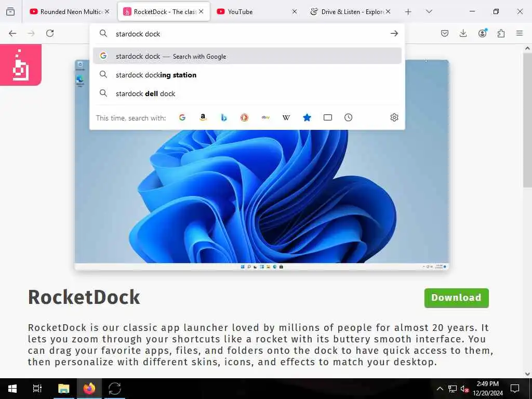Click the Firefox taskbar icon

pos(89,389)
